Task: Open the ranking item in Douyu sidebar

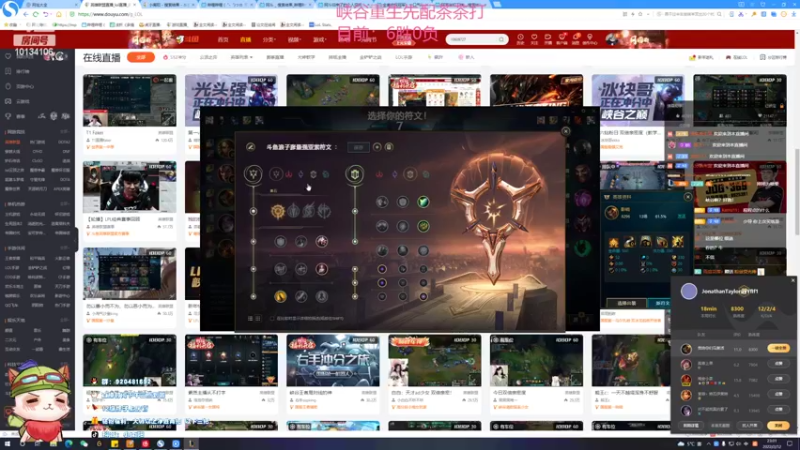Action: tap(22, 71)
